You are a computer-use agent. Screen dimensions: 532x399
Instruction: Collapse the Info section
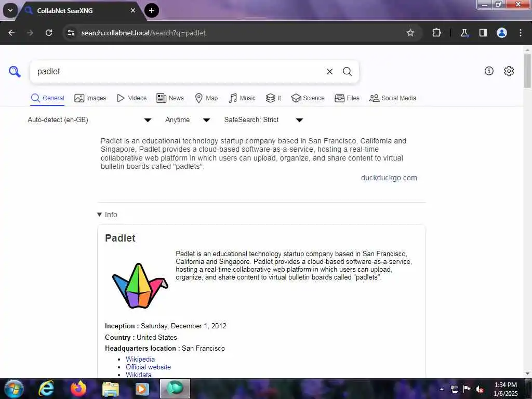(x=107, y=215)
